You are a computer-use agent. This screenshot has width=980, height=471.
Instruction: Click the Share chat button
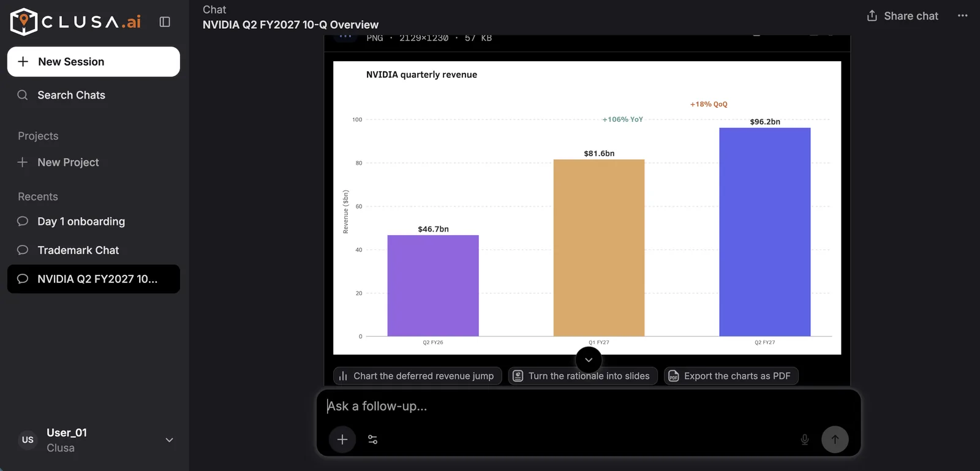(x=902, y=16)
